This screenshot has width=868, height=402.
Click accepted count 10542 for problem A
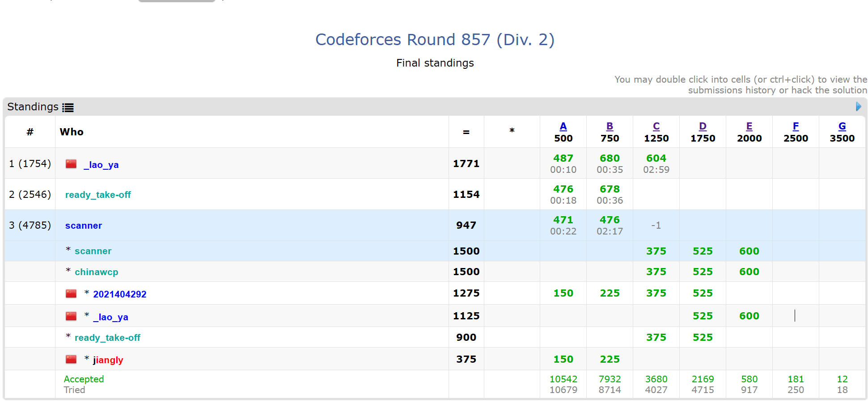(563, 379)
